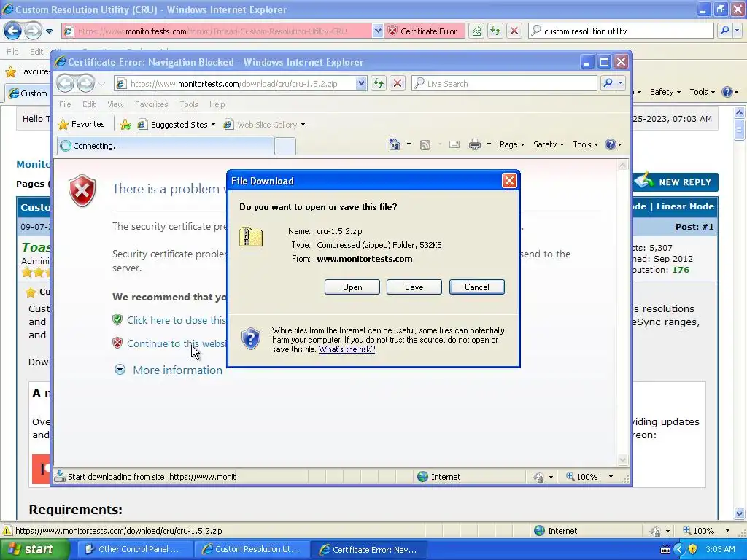Open the Edit menu in the Certificate Error window

(89, 104)
